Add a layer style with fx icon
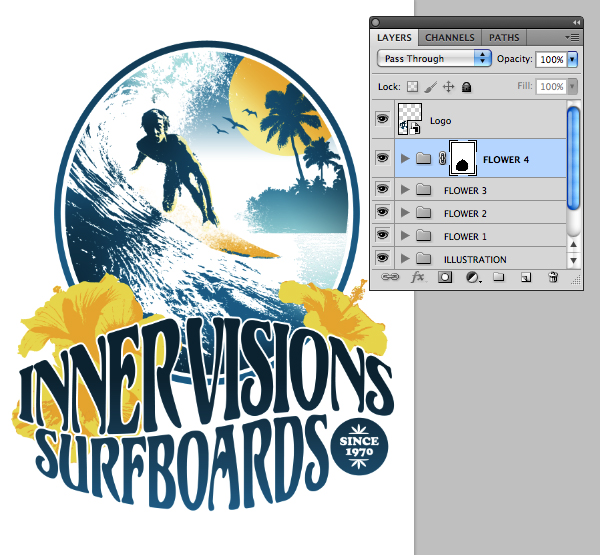This screenshot has height=555, width=600. click(417, 277)
